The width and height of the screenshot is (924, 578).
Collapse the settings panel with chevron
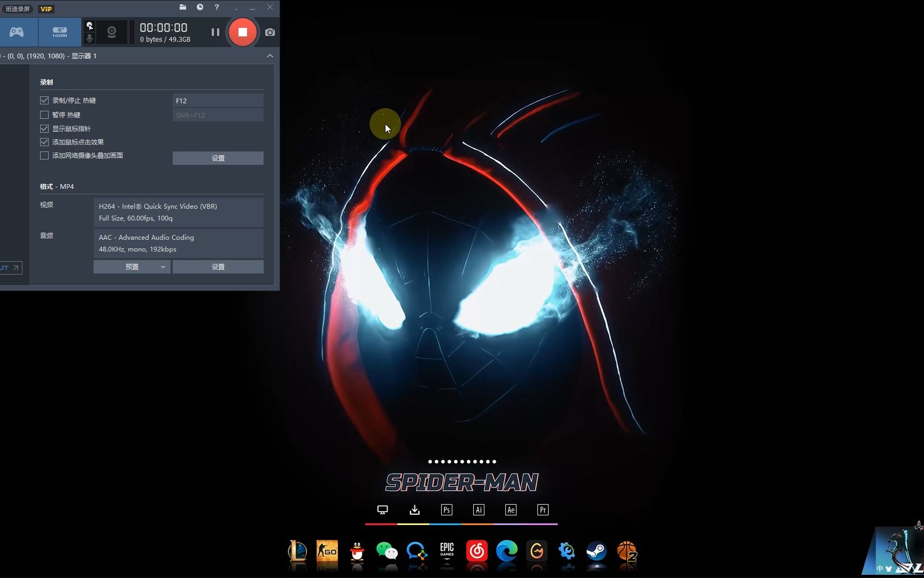pyautogui.click(x=270, y=56)
